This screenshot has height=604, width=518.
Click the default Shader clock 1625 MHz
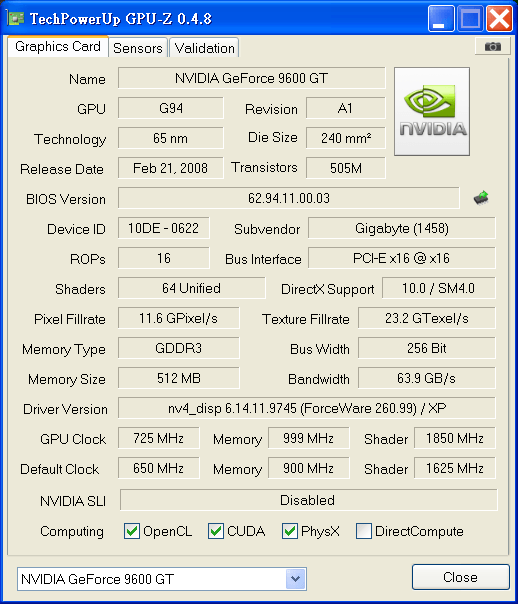[454, 468]
